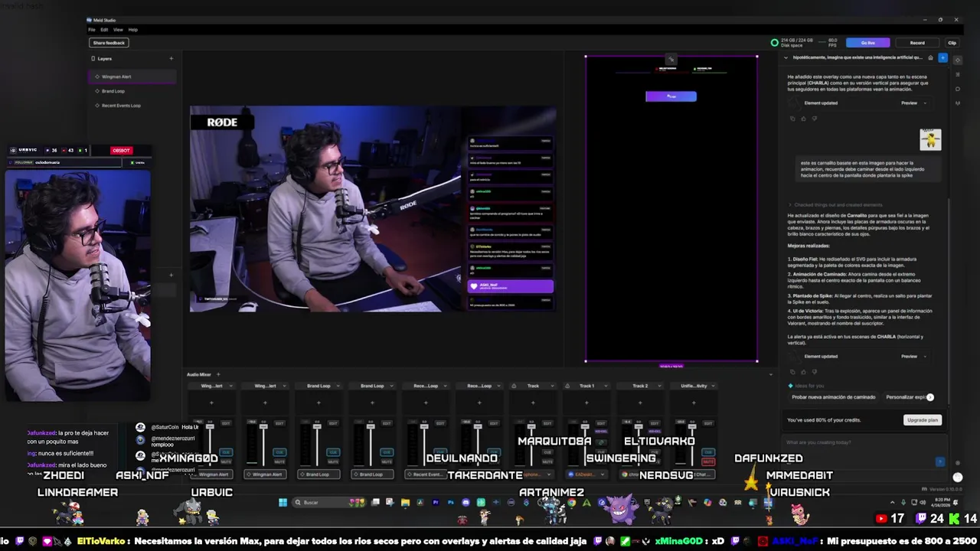Open the chat bubble icon in right sidebar
The height and width of the screenshot is (551, 980).
coord(957,89)
